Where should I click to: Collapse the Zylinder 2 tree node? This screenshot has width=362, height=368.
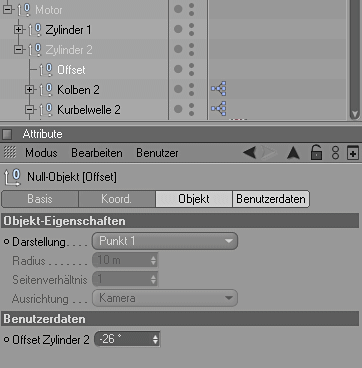click(x=19, y=50)
